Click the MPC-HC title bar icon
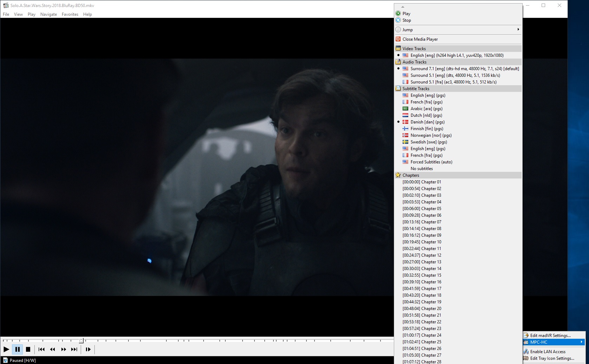Screen dimensions: 589x364 6,5
